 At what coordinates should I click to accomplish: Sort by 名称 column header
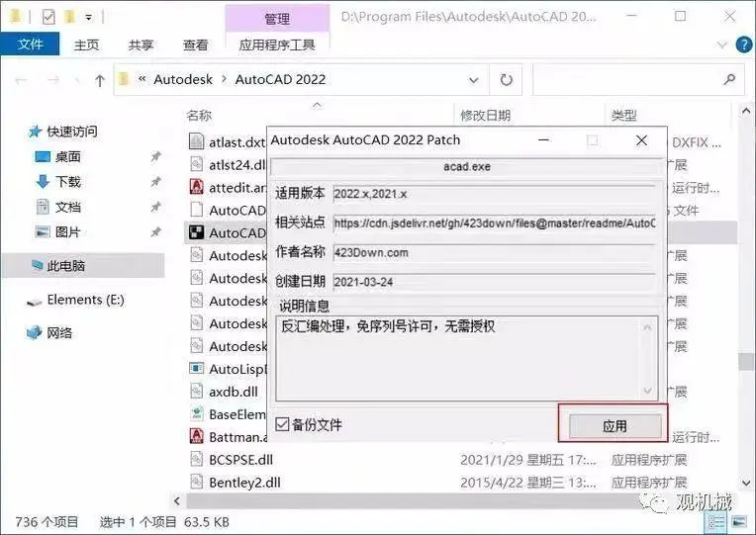(199, 115)
